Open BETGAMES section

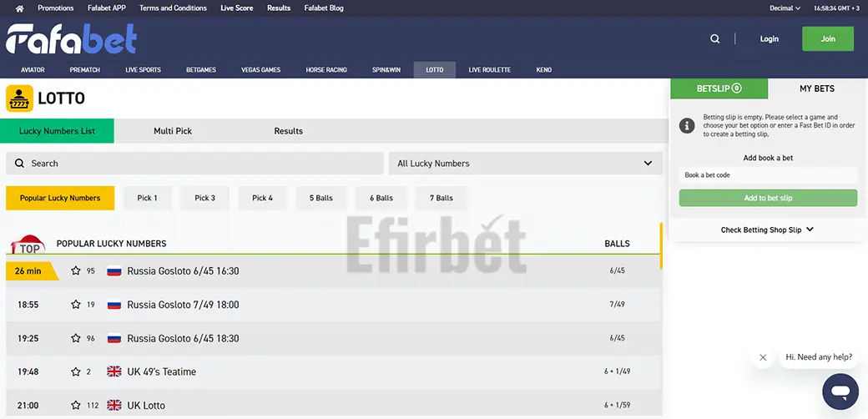coord(201,70)
